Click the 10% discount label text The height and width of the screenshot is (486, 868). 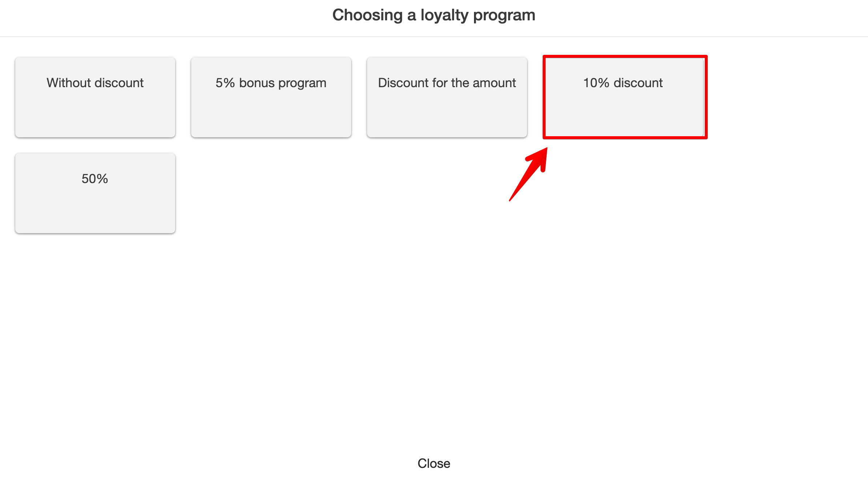(x=623, y=83)
